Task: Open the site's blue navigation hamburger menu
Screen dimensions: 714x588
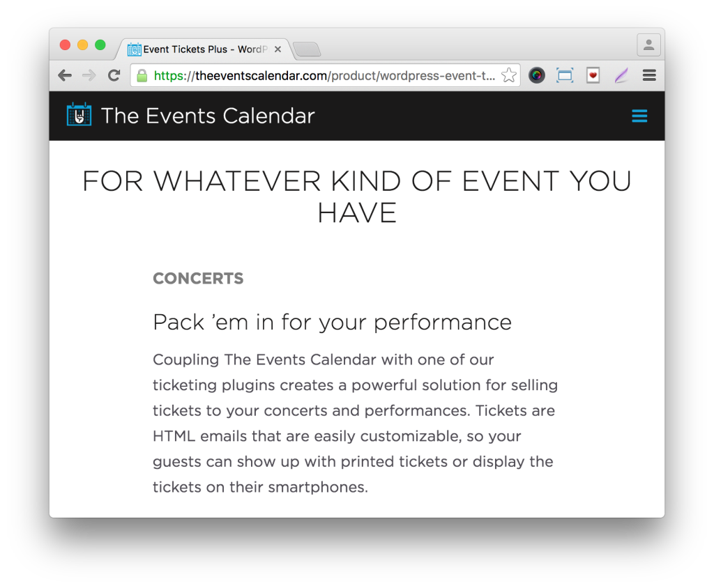Action: point(639,116)
